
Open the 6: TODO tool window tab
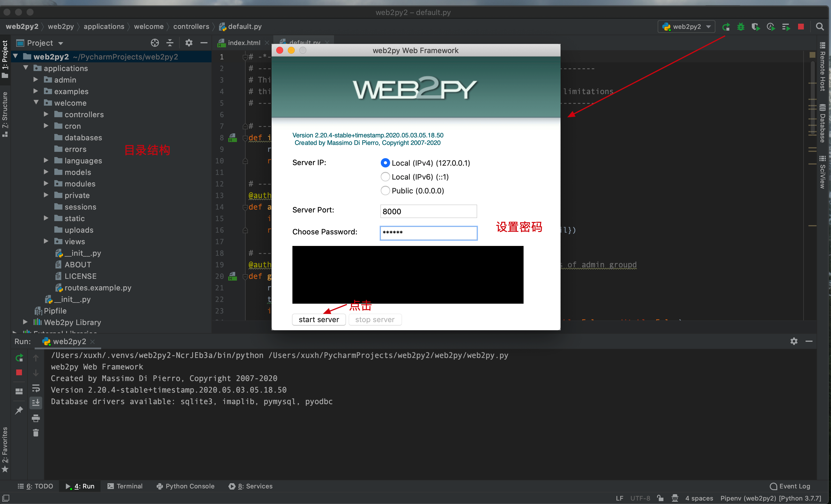tap(36, 486)
